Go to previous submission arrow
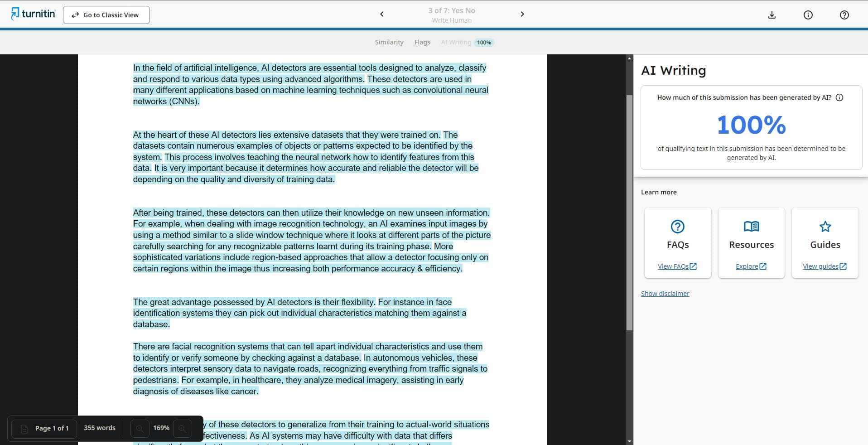The height and width of the screenshot is (445, 868). [381, 14]
